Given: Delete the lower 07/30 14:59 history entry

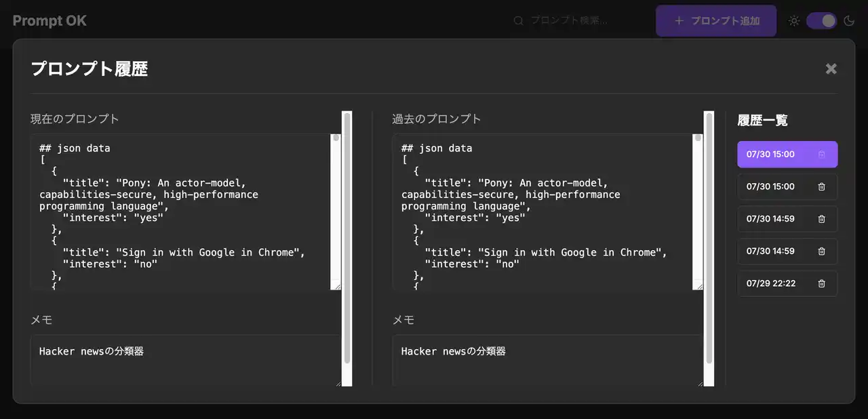Looking at the screenshot, I should (x=821, y=252).
